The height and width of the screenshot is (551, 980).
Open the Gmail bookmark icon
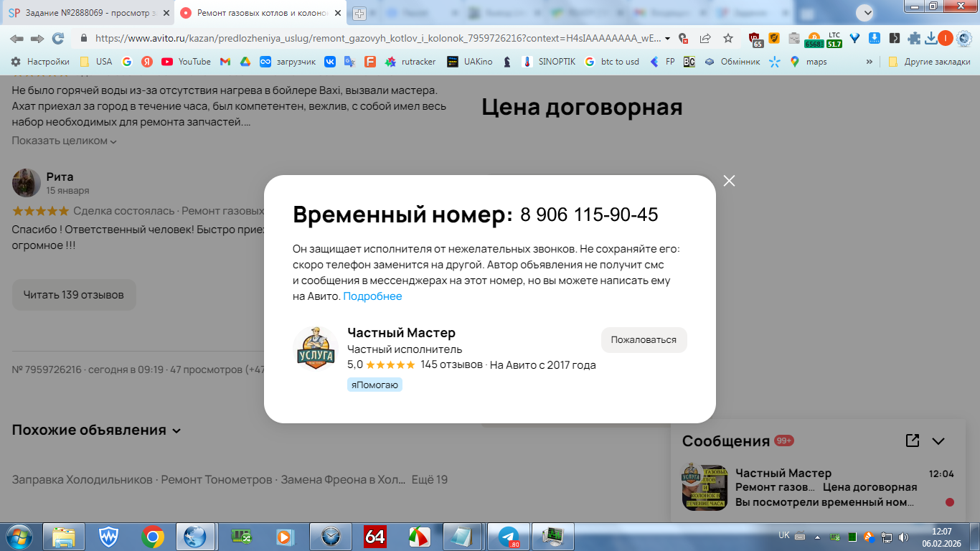tap(225, 62)
